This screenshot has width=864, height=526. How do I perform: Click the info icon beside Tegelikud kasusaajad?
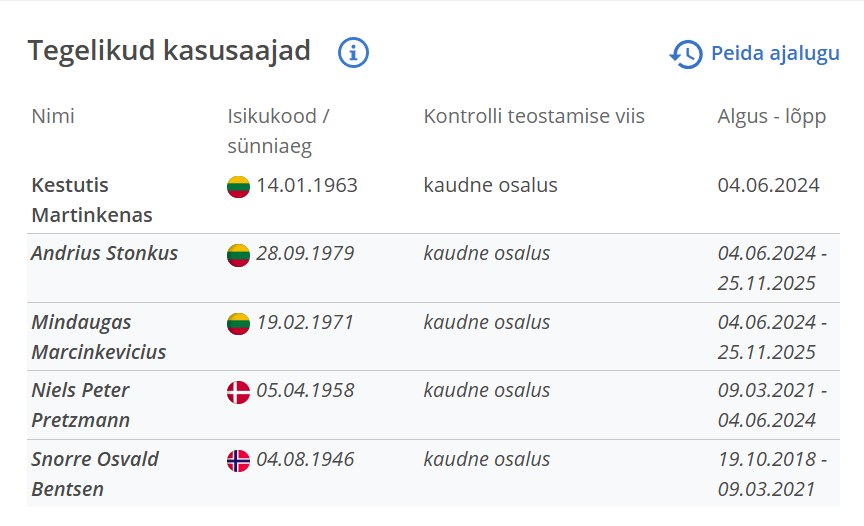click(354, 52)
